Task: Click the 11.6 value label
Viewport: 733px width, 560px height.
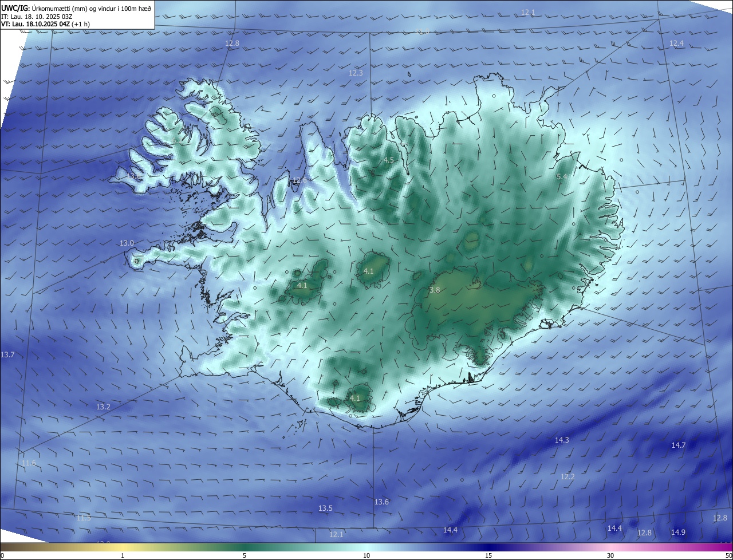Action: tap(29, 463)
